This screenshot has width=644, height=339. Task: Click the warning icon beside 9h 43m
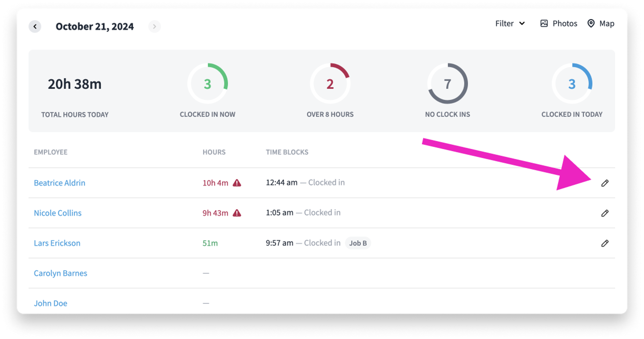[x=237, y=213]
